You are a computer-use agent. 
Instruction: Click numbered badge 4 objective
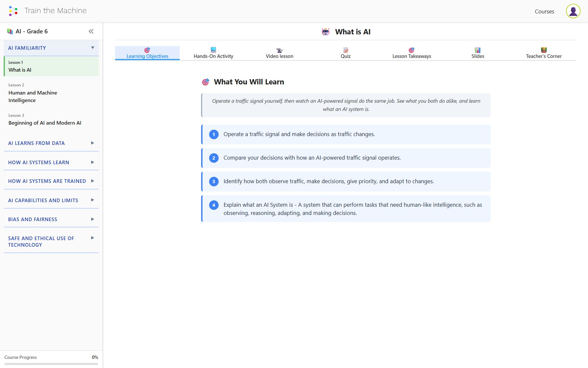[x=214, y=205]
